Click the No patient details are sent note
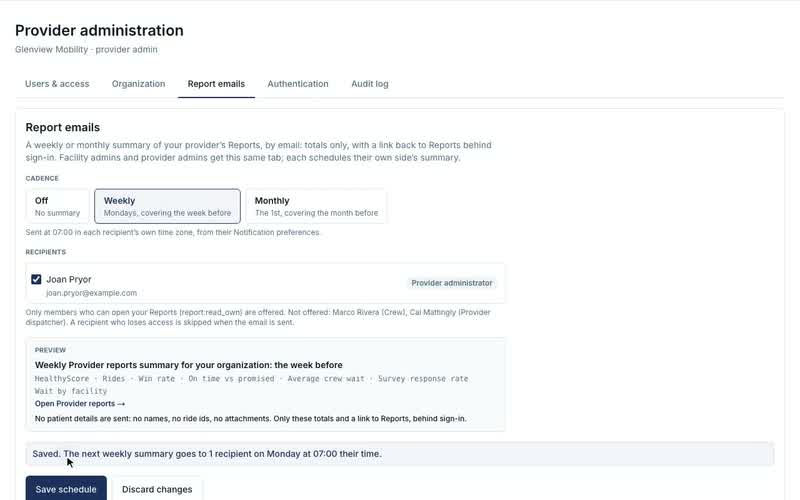This screenshot has height=500, width=800. tap(251, 418)
